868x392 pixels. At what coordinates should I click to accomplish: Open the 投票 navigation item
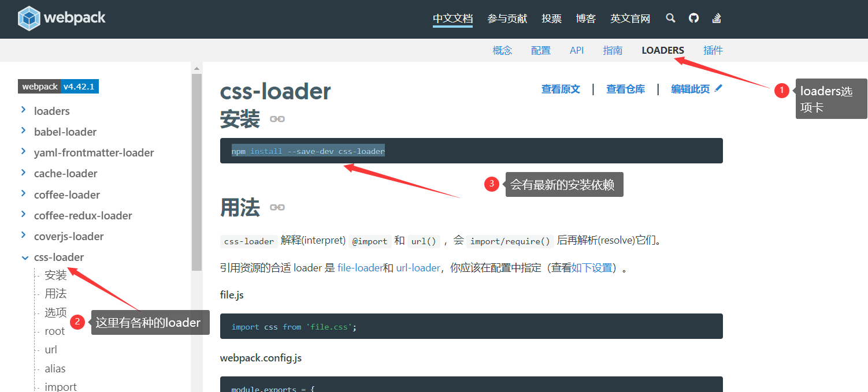tap(551, 18)
